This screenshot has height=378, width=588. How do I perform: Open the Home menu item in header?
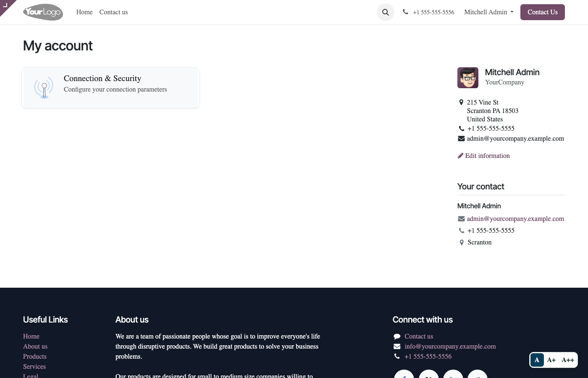coord(84,12)
